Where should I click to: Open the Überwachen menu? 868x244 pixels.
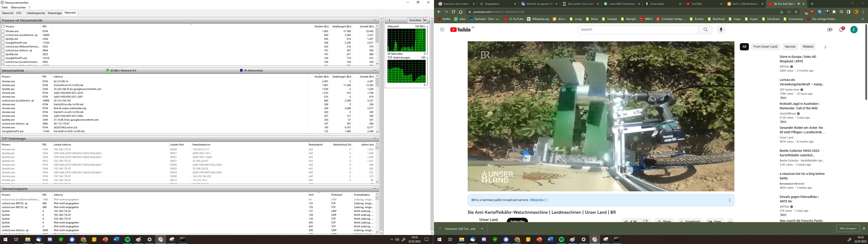[18, 7]
